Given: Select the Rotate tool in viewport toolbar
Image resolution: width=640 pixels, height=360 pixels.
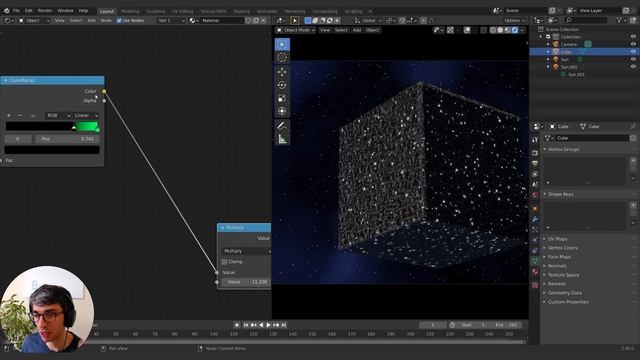Looking at the screenshot, I should click(x=282, y=85).
